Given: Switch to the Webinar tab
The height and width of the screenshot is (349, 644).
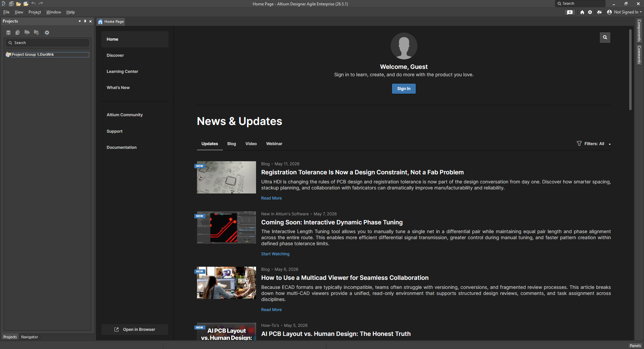Looking at the screenshot, I should 274,144.
